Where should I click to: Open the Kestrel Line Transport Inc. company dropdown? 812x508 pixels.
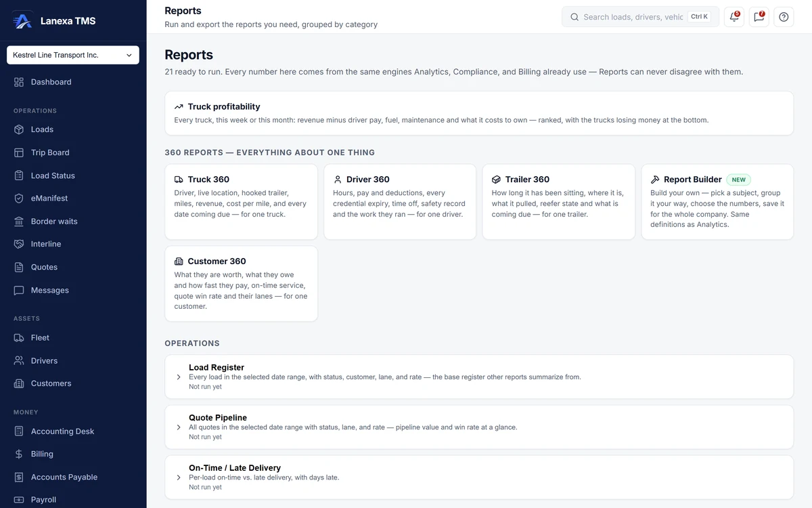(x=73, y=55)
